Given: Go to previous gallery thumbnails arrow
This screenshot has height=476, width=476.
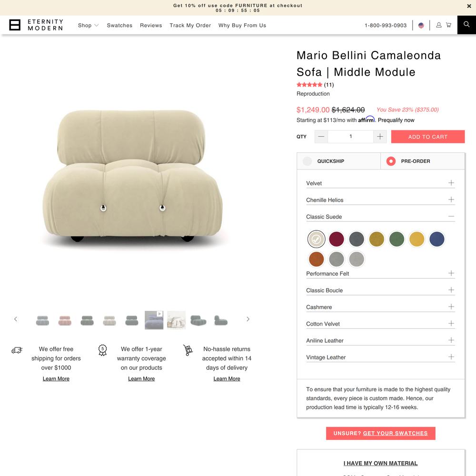Looking at the screenshot, I should [x=16, y=319].
